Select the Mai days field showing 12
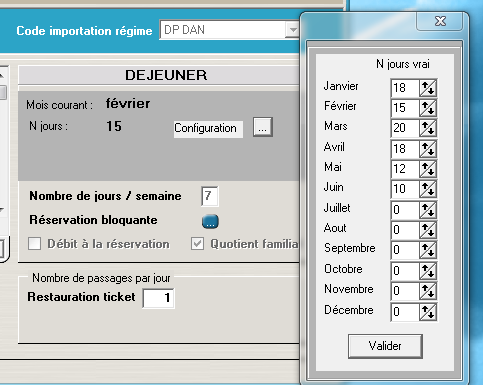 point(405,169)
